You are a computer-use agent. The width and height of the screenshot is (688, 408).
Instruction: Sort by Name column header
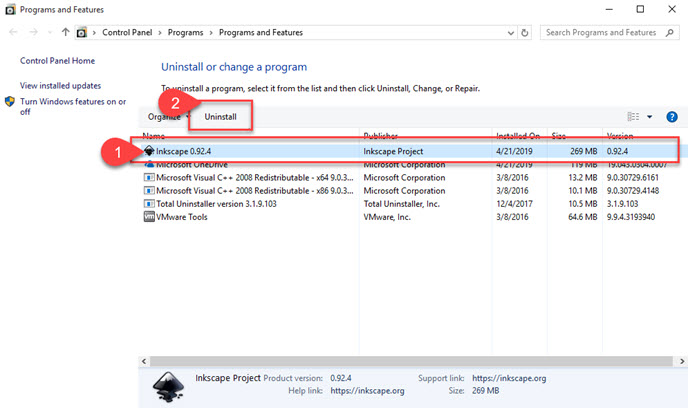point(154,136)
